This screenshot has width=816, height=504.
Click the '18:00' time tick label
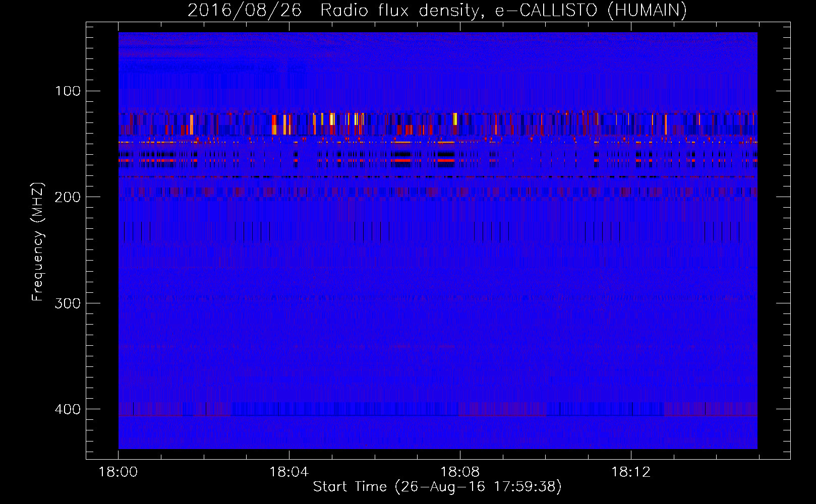pos(118,472)
